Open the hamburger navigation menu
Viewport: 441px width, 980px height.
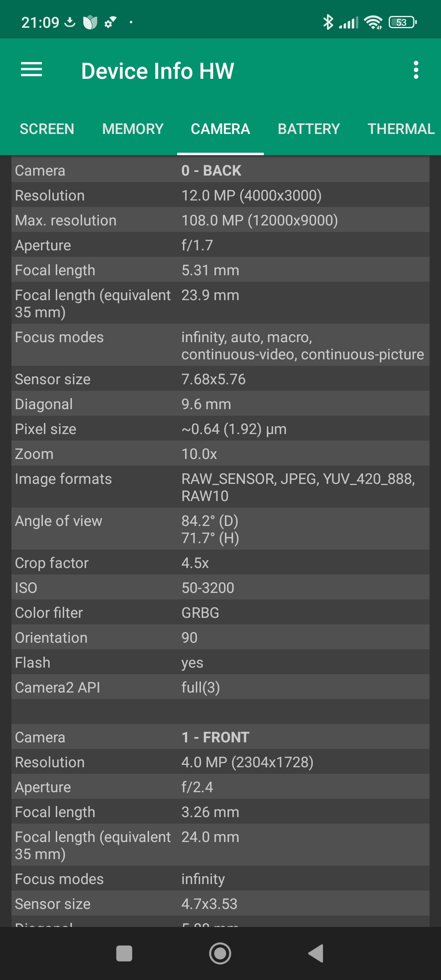pos(31,70)
